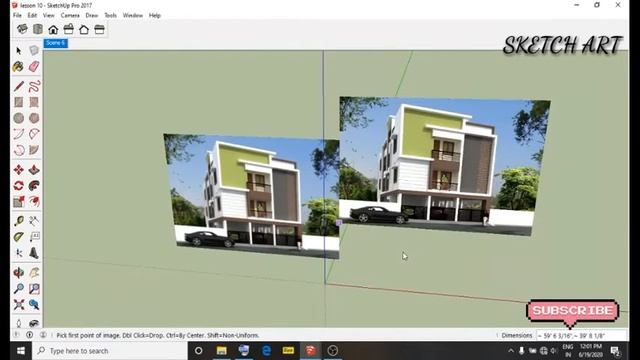
Task: Choose the Protractor tool
Action: (x=18, y=237)
